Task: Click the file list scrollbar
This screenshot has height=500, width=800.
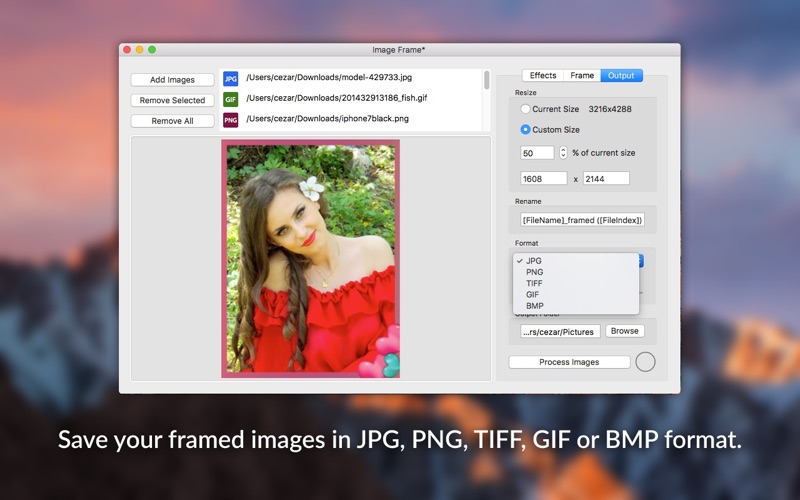Action: (x=487, y=82)
